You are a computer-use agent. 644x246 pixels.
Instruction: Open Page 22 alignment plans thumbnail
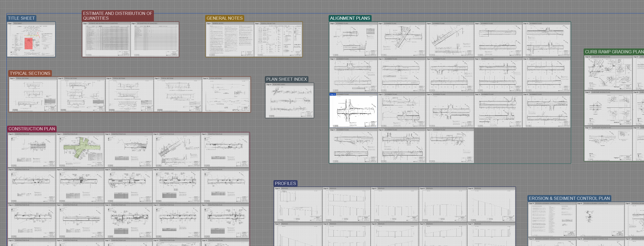tap(402, 146)
